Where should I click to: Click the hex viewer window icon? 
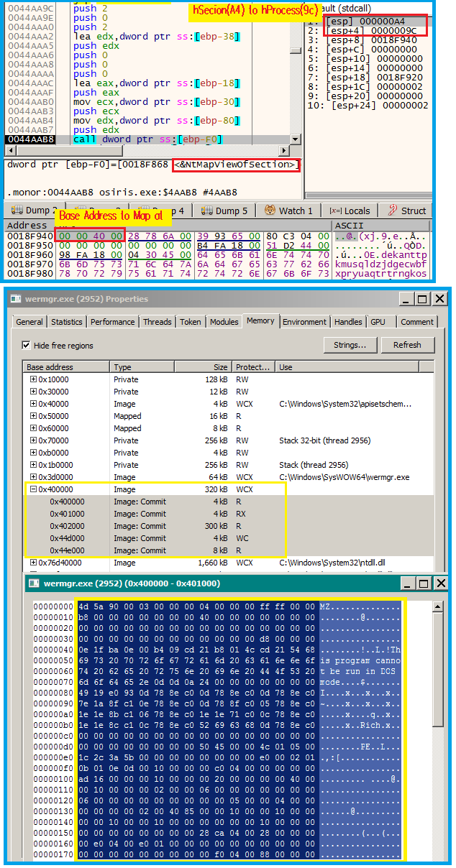tap(35, 583)
